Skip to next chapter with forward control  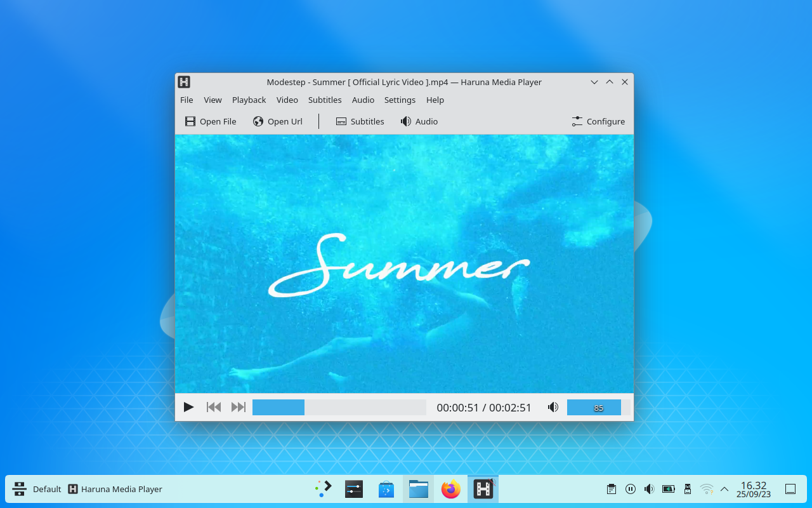(238, 407)
